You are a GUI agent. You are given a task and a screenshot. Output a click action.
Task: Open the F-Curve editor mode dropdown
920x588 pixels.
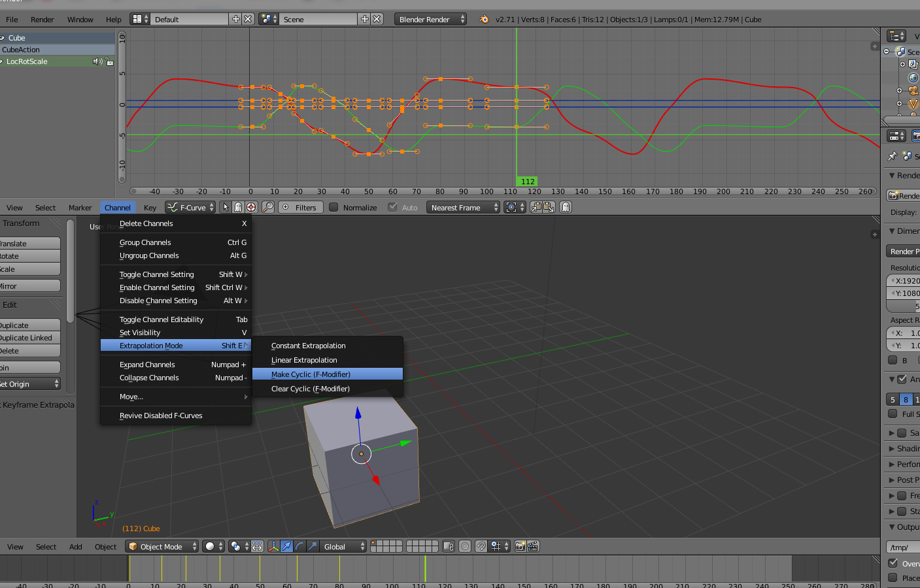click(x=190, y=208)
